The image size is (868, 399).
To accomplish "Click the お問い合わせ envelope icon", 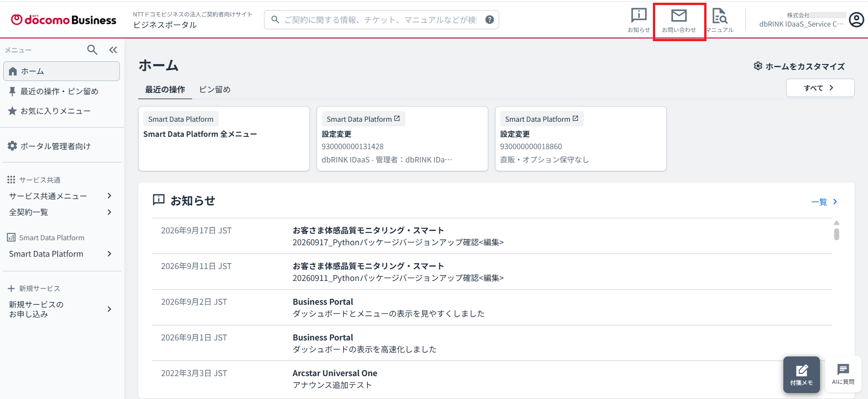I will (679, 21).
